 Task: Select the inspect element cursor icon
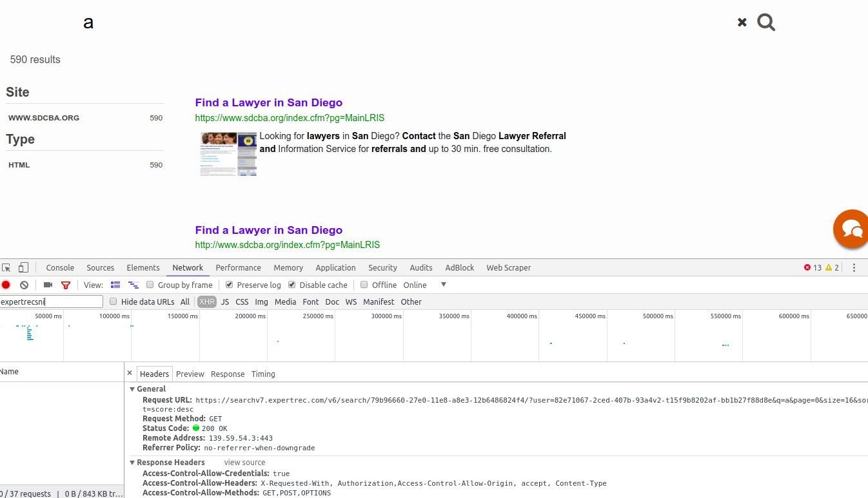(7, 267)
